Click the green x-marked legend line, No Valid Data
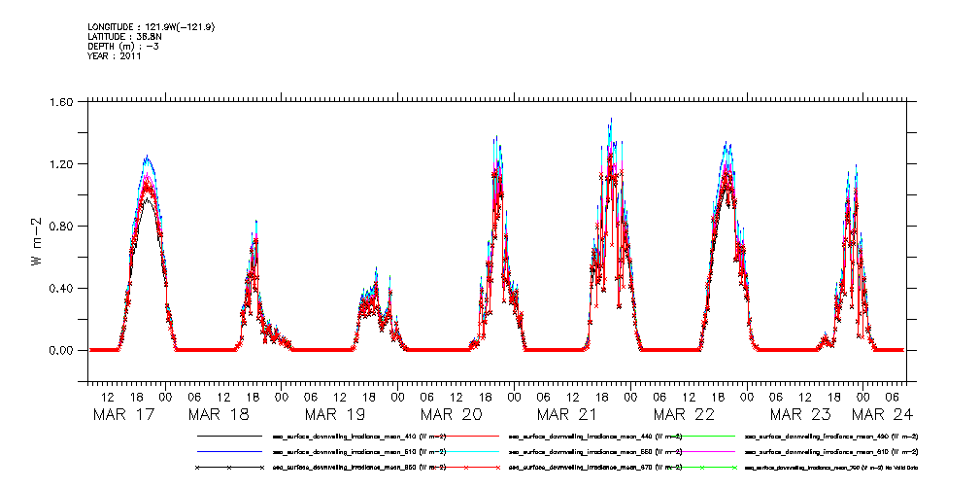Image resolution: width=980 pixels, height=490 pixels. pos(702,468)
